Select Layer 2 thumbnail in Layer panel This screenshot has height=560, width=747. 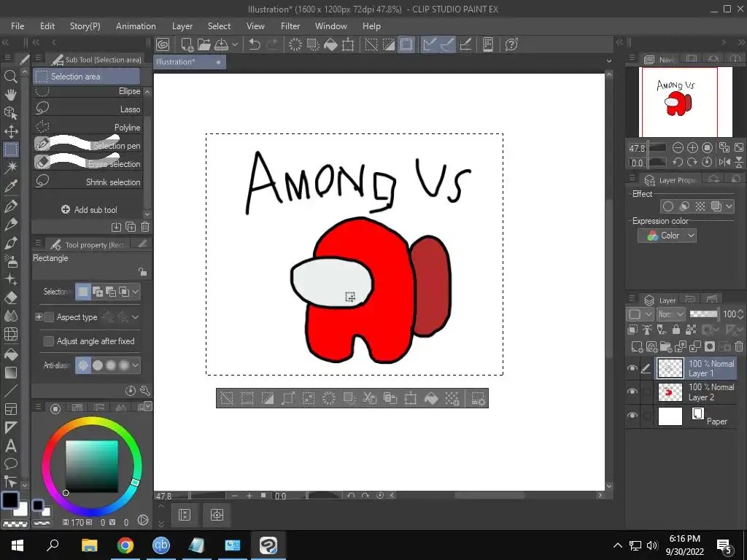click(670, 392)
